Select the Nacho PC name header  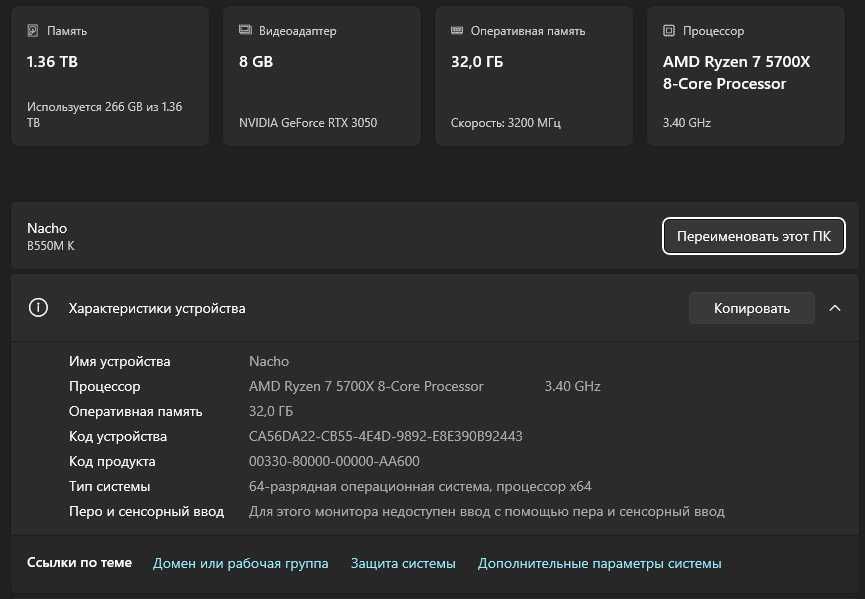pyautogui.click(x=47, y=228)
